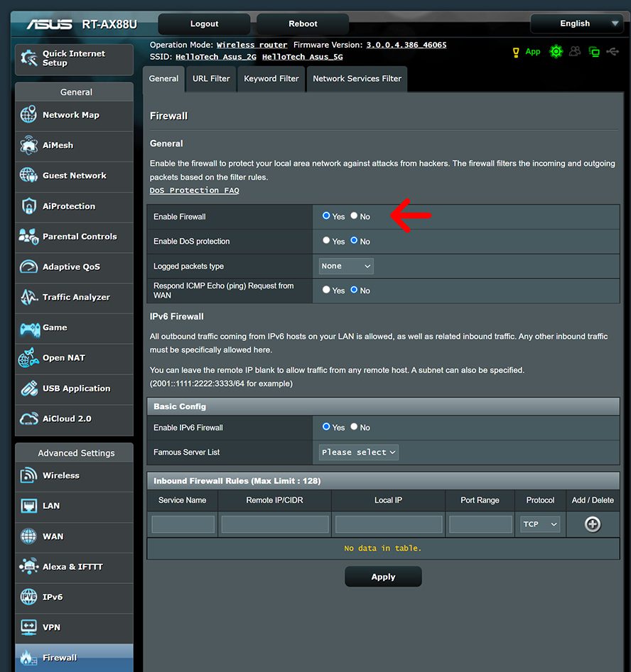The height and width of the screenshot is (672, 631).
Task: Switch to the URL Filter tab
Action: 210,79
